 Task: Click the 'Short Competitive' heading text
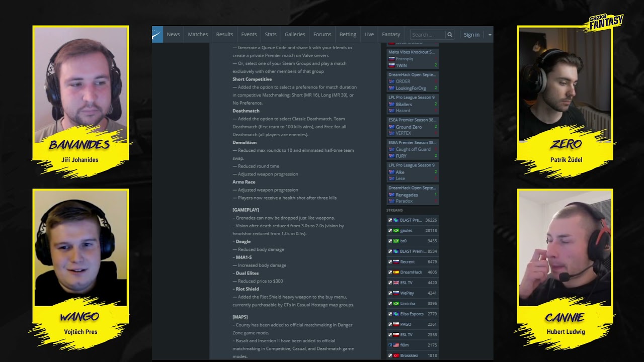pyautogui.click(x=252, y=79)
